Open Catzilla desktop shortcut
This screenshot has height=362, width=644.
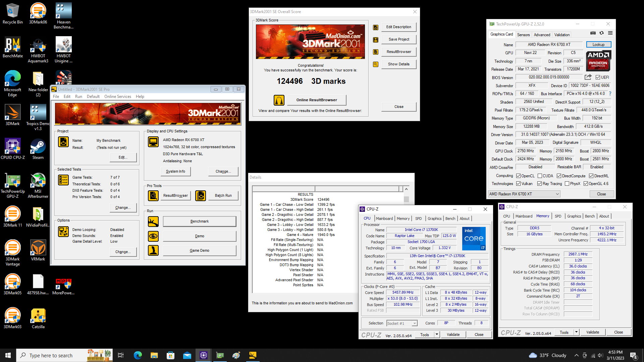38,318
